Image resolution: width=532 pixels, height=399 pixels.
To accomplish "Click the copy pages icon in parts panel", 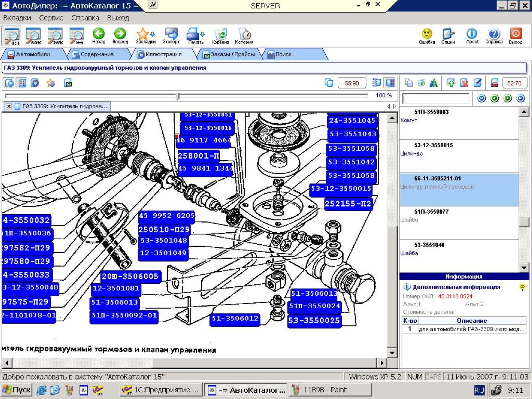I will [409, 83].
